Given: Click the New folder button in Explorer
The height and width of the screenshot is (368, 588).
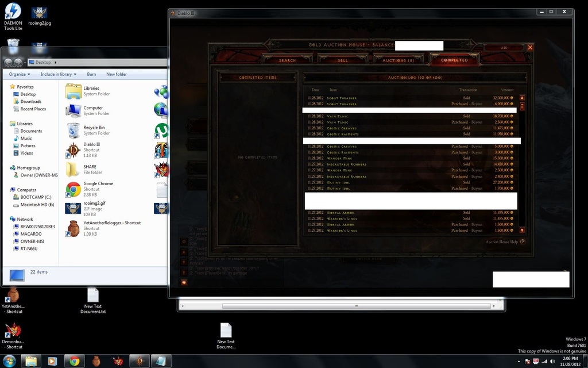Looking at the screenshot, I should tap(117, 74).
